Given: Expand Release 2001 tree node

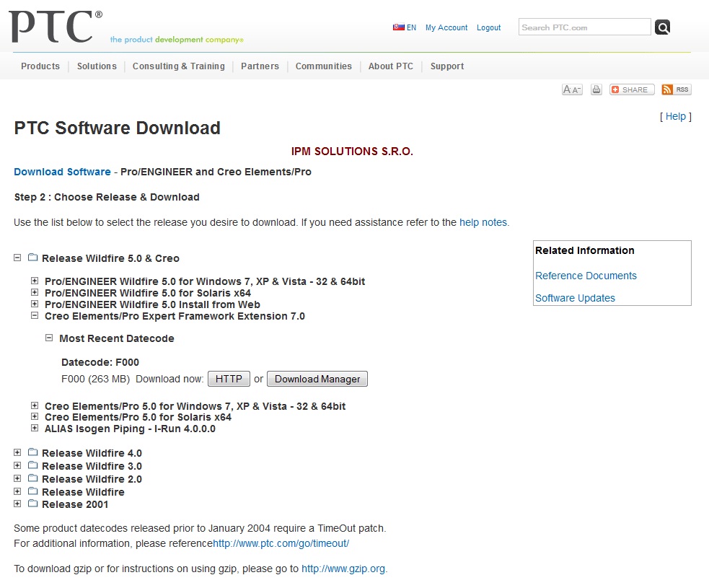Looking at the screenshot, I should tap(17, 504).
